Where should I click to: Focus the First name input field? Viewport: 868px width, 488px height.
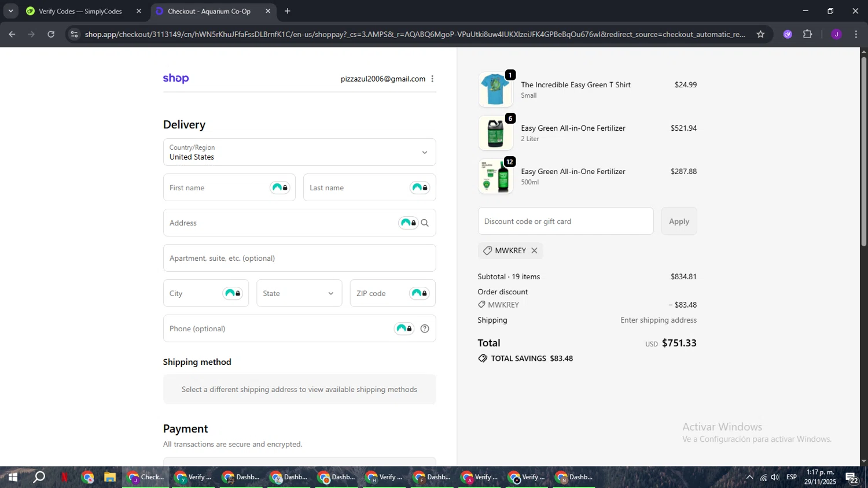coord(229,187)
